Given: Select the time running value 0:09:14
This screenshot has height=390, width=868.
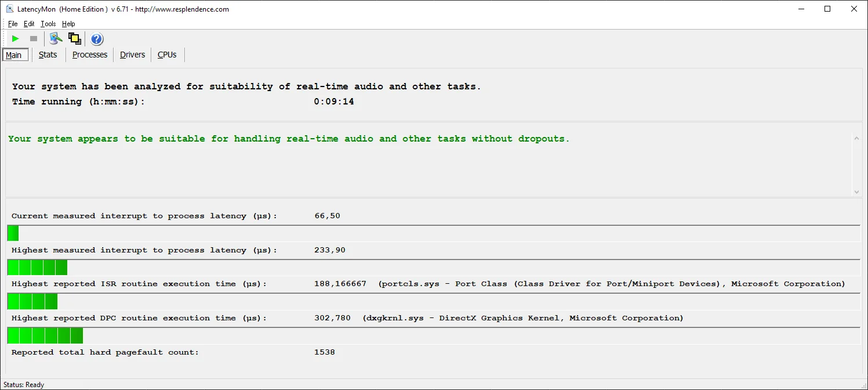Looking at the screenshot, I should click(334, 102).
